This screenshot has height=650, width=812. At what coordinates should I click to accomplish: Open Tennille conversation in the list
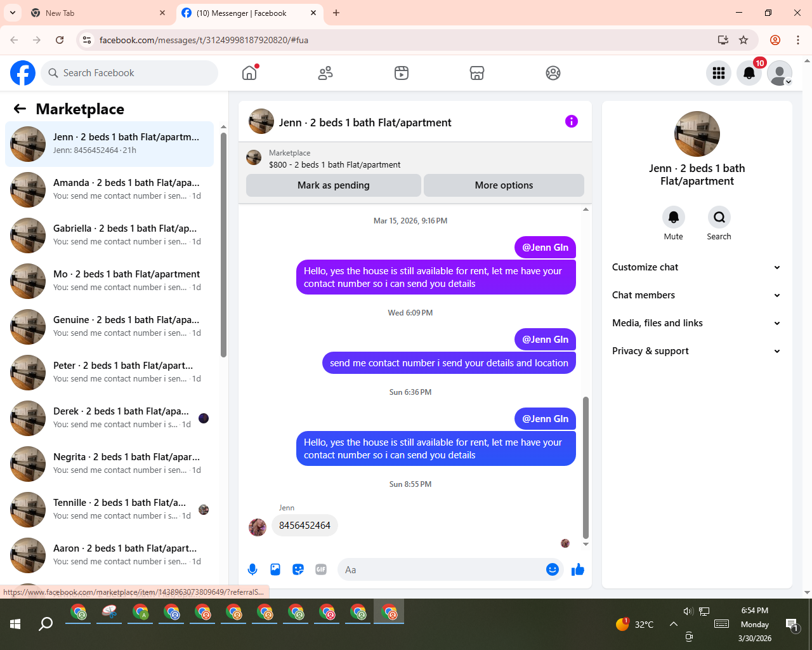(109, 510)
